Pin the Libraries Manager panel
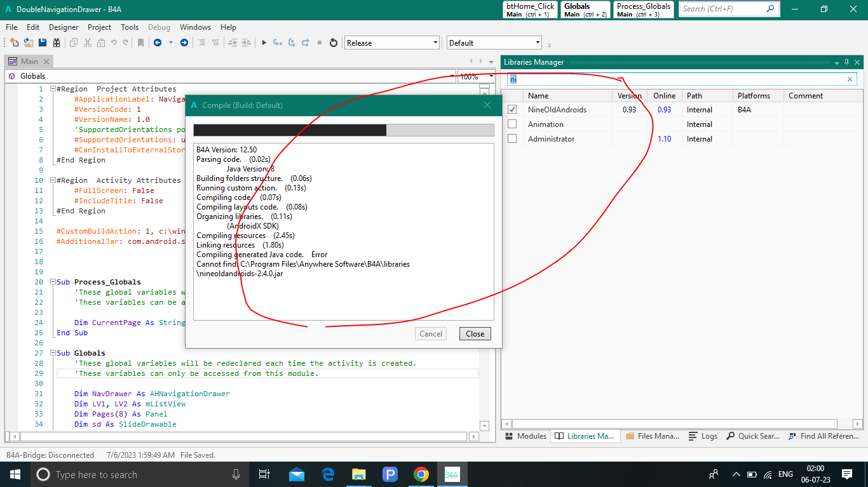Image resolution: width=868 pixels, height=487 pixels. tap(846, 62)
